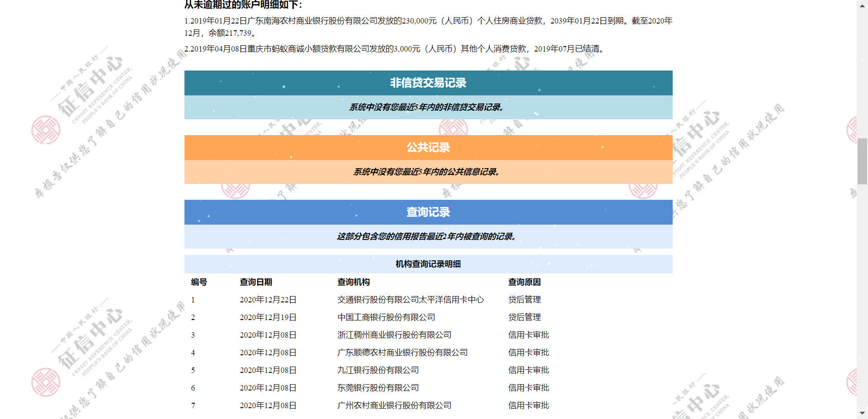Select 中国工商银行股份有限公司 institution text

[386, 317]
